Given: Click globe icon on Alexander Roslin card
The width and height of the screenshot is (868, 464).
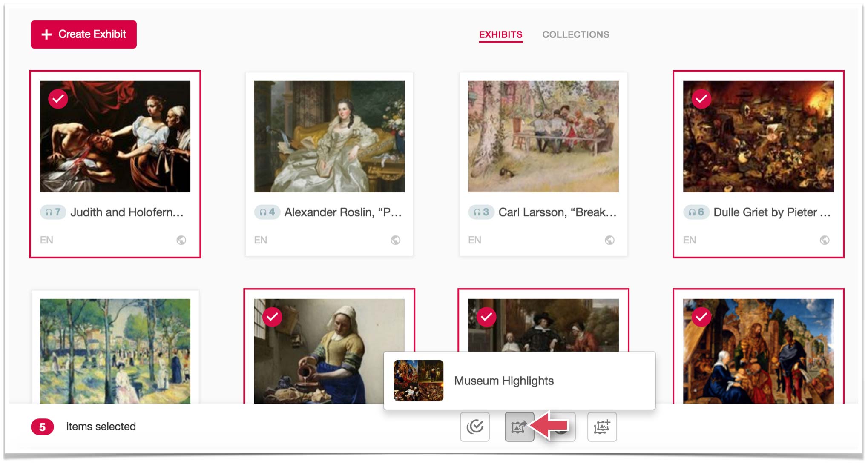Looking at the screenshot, I should click(395, 240).
